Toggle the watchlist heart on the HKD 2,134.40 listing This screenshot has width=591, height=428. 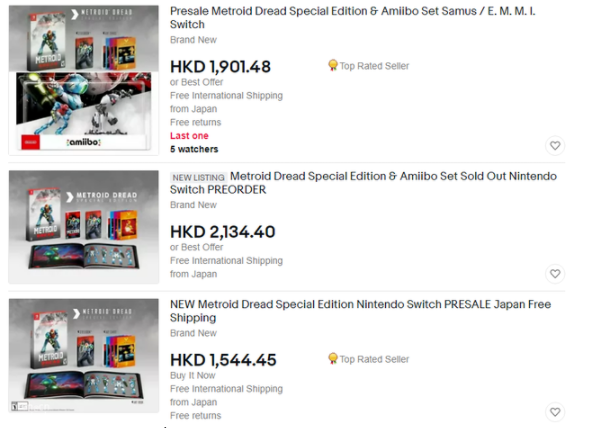click(555, 274)
